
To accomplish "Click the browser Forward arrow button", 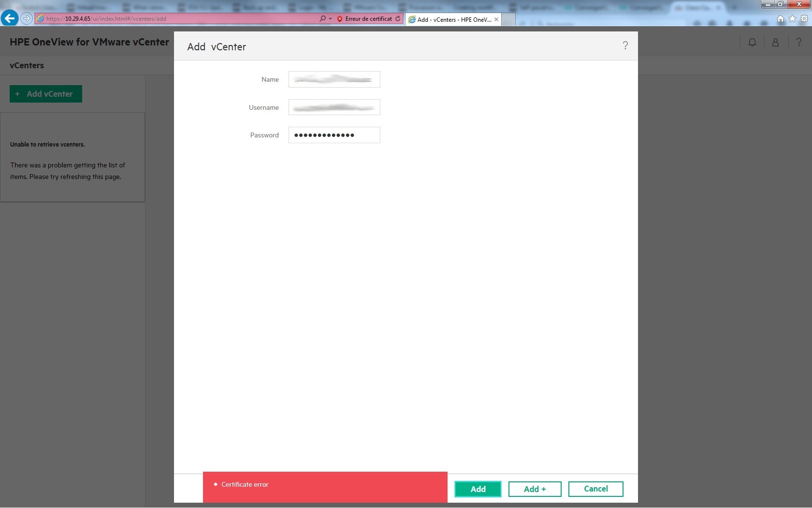I will pos(27,19).
